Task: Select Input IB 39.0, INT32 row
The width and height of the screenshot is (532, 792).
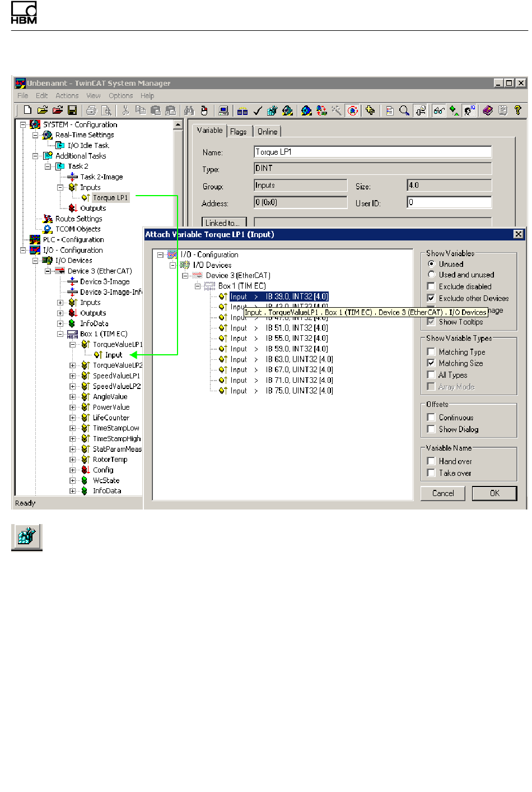Action: pos(279,297)
